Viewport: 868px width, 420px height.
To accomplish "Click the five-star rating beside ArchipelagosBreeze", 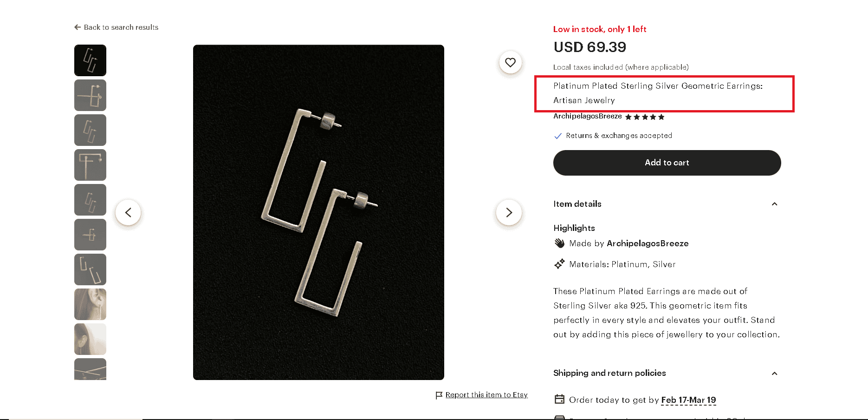I will click(x=644, y=117).
